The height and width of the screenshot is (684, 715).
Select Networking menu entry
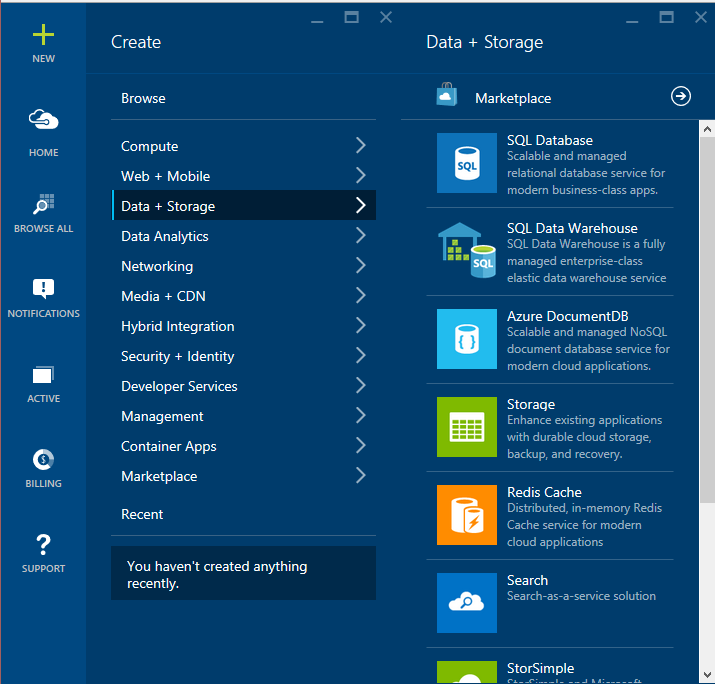(x=244, y=266)
